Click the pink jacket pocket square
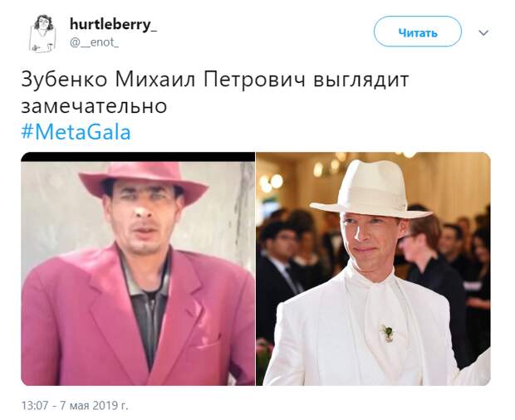 pyautogui.click(x=205, y=342)
